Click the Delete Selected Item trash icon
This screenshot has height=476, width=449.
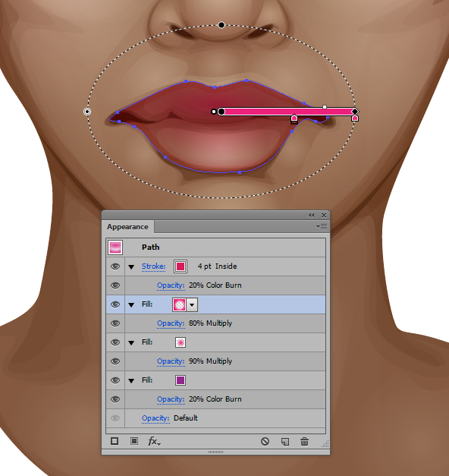(304, 441)
